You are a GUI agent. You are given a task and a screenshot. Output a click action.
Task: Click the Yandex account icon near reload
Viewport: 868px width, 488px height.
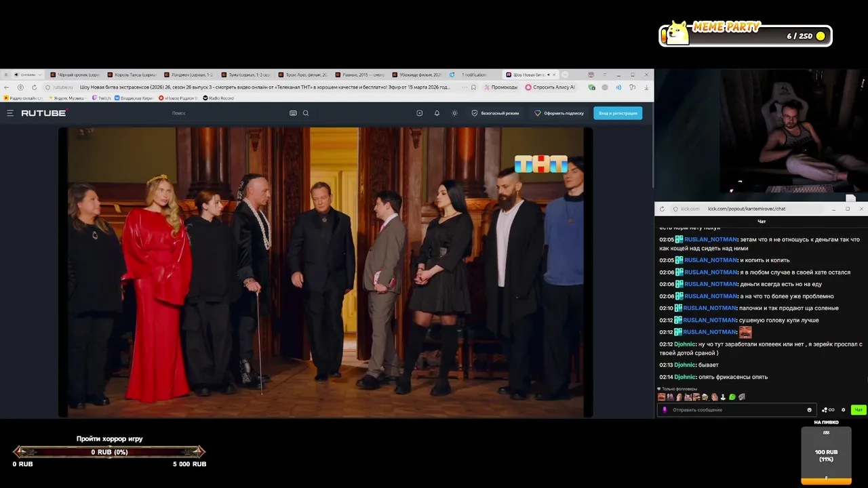point(20,87)
